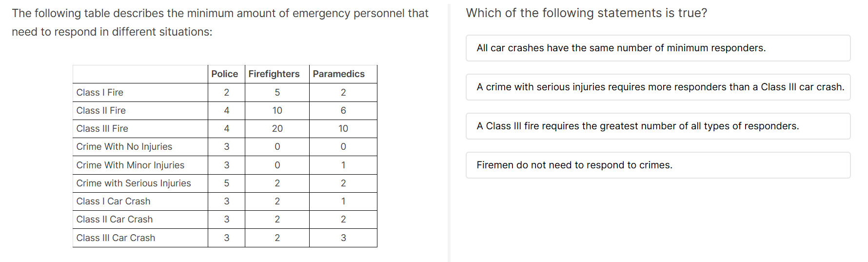Click the Police column header
The width and height of the screenshot is (868, 262).
(x=225, y=74)
